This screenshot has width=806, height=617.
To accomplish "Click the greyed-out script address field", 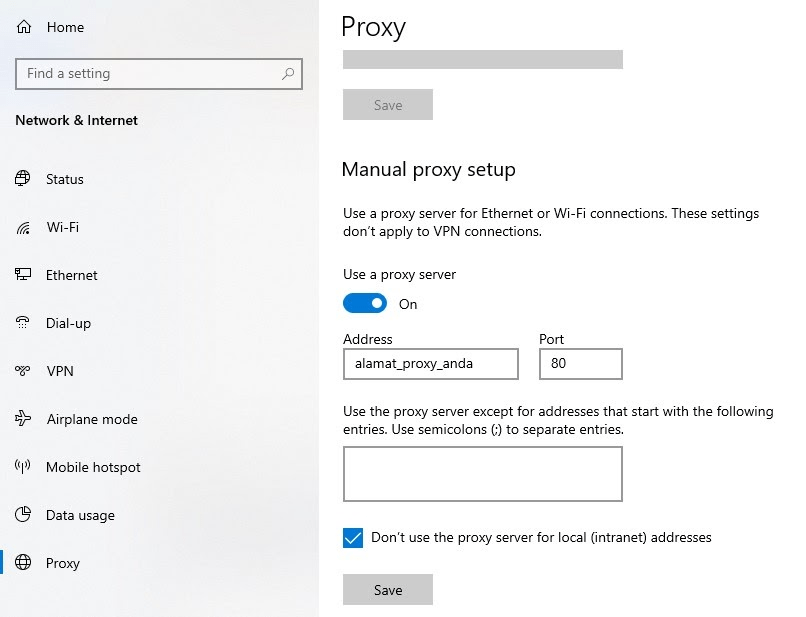I will [483, 60].
